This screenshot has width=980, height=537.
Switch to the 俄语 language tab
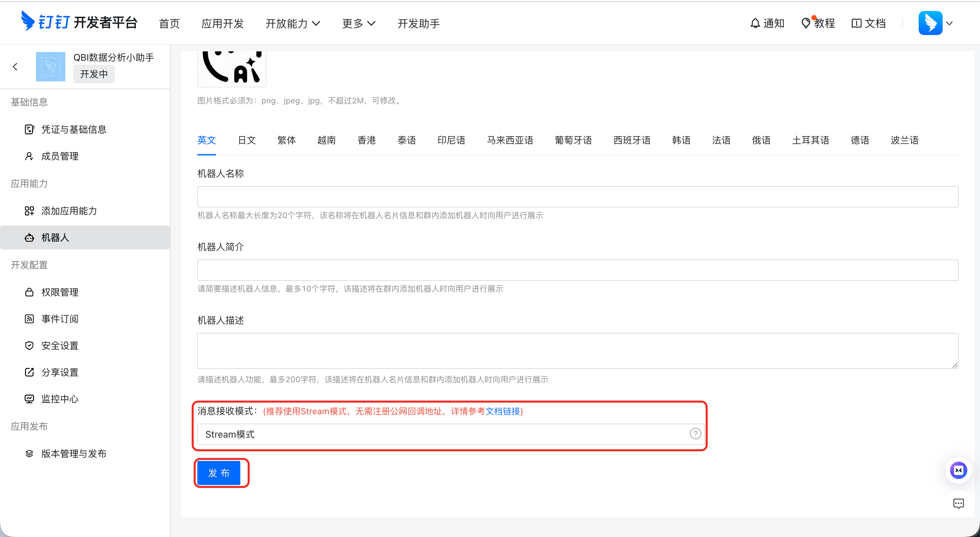coord(761,140)
